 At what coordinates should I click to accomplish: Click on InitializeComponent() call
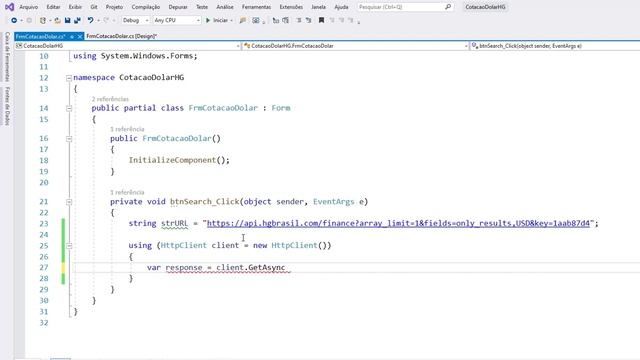(179, 160)
